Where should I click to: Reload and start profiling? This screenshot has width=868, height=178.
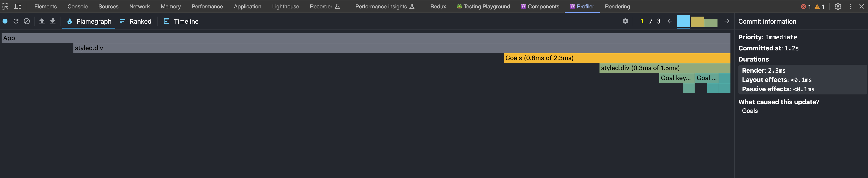coord(16,21)
